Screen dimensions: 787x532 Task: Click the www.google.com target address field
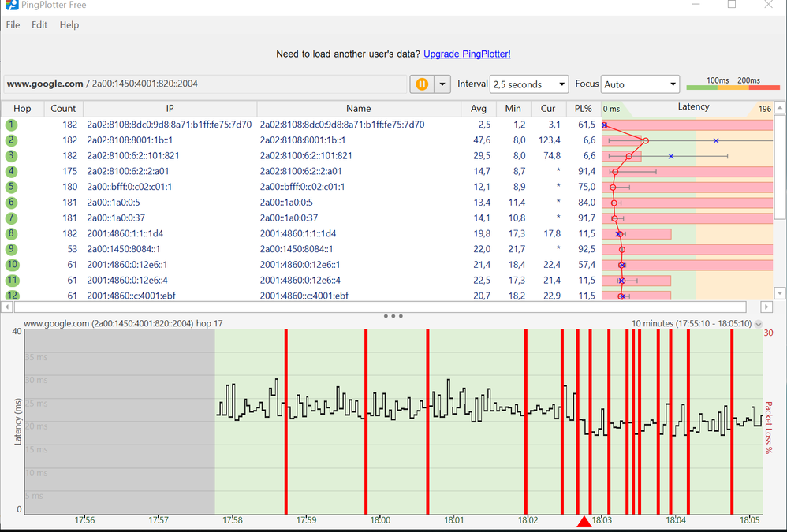pos(205,84)
